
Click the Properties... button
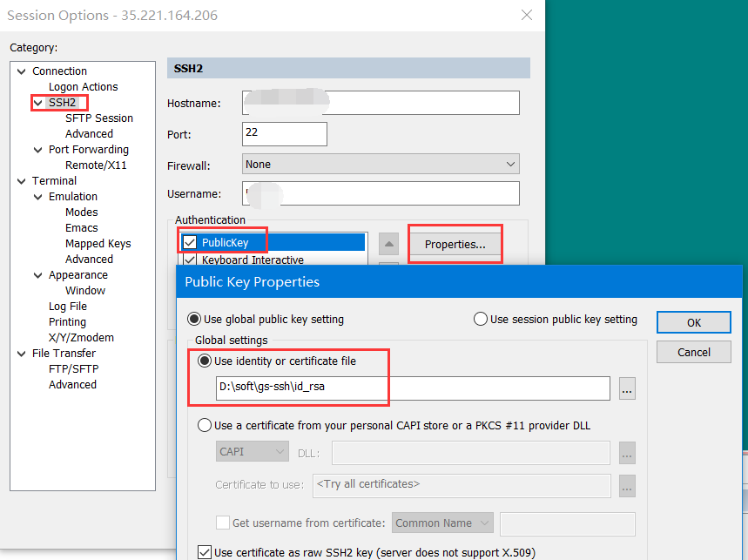(455, 245)
